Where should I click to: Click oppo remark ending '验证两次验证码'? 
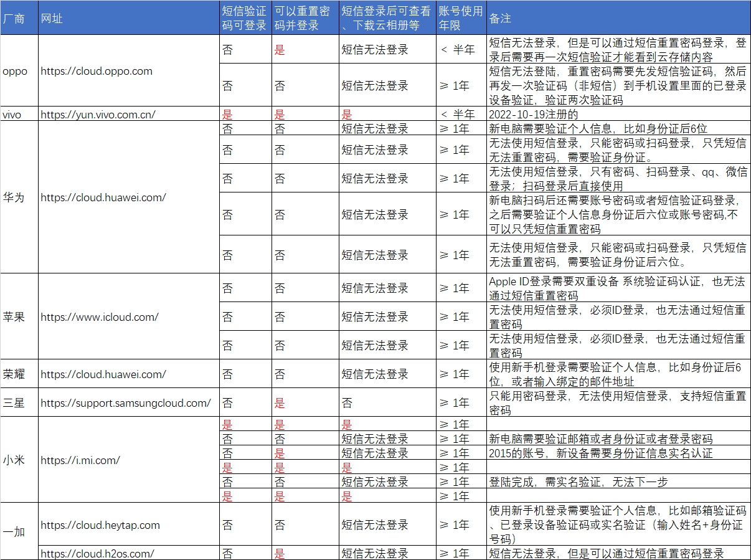coord(618,85)
